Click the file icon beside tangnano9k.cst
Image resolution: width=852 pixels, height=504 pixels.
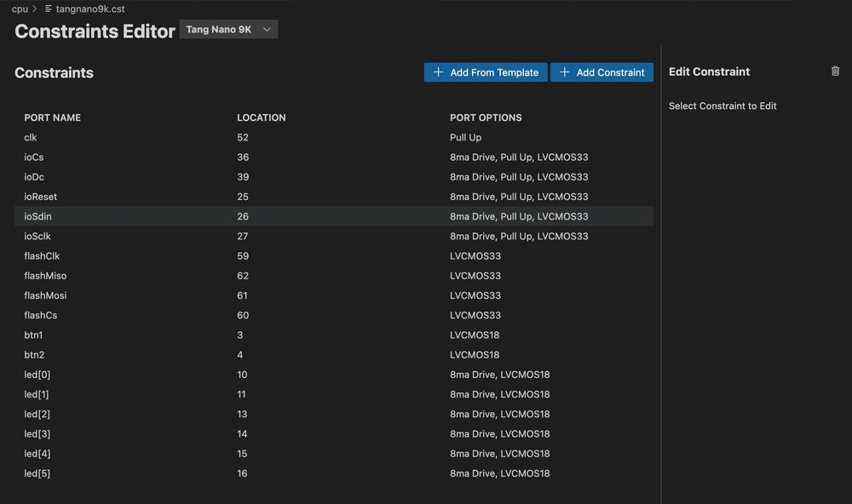tap(49, 9)
